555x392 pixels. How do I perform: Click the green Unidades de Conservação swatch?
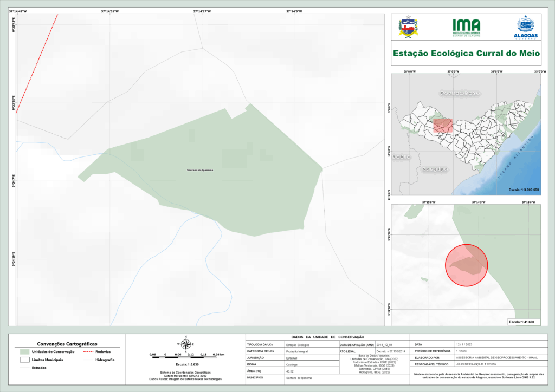coord(24,351)
